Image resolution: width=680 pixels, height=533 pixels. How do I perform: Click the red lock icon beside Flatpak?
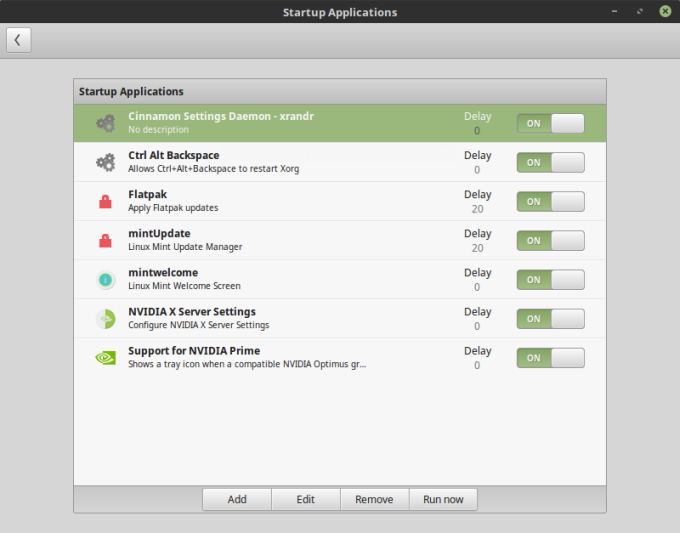(x=105, y=202)
